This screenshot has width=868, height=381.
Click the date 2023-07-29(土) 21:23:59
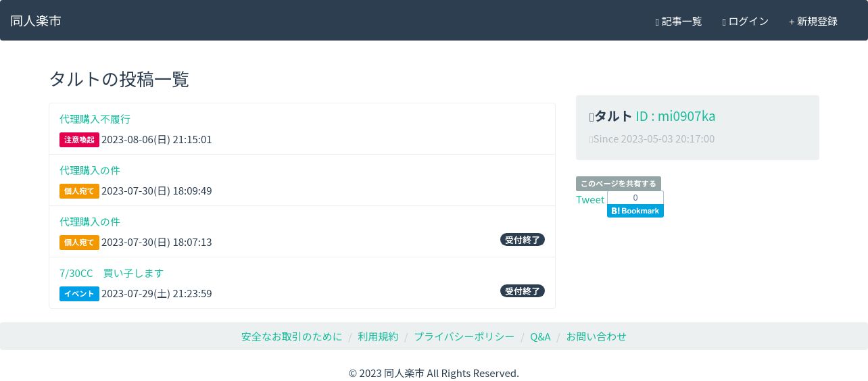click(x=157, y=294)
